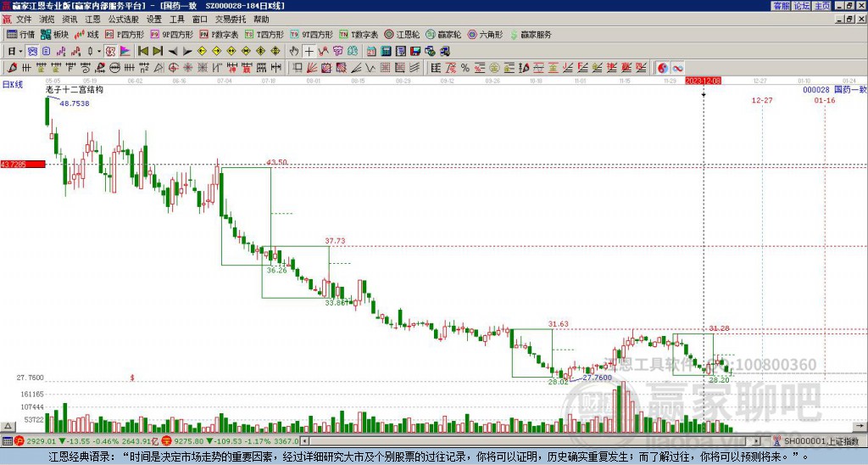Click the SH000001 上证指数 status entry
The height and width of the screenshot is (465, 868).
click(x=820, y=441)
